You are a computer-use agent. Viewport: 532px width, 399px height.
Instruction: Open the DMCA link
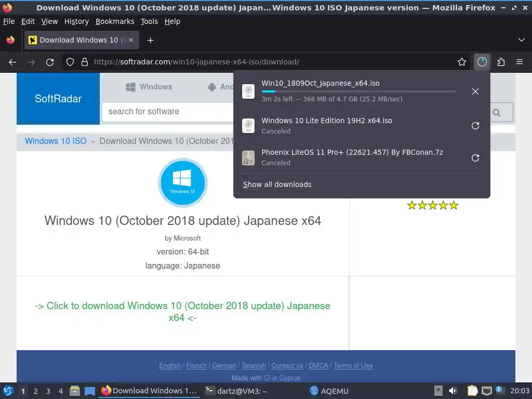(318, 365)
